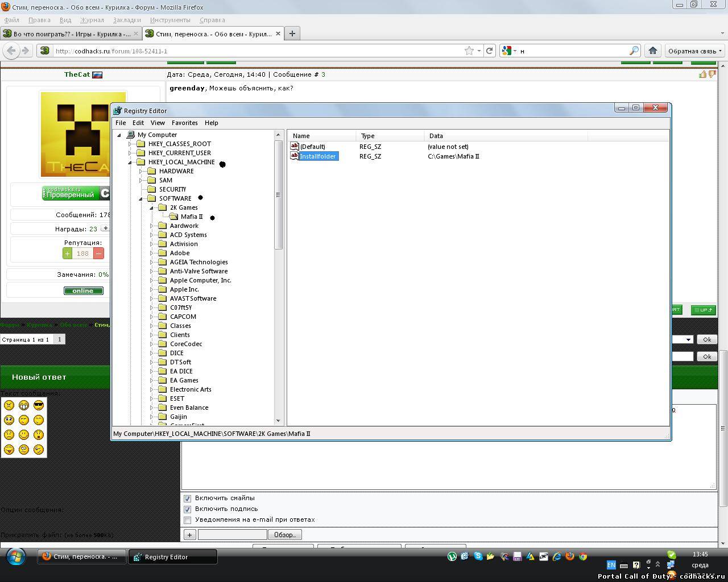Open Skype from the taskbar

click(x=478, y=556)
